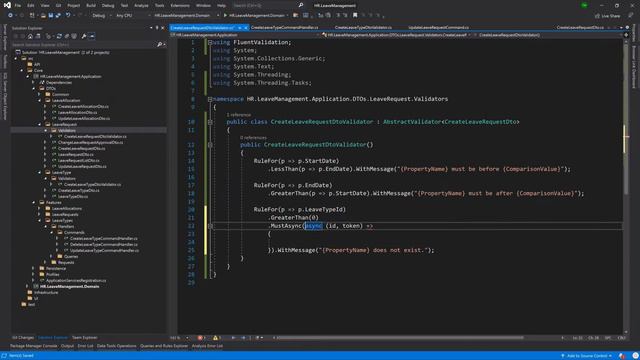Collapse the DTOs folder node
This screenshot has height=360, width=640.
33,89
